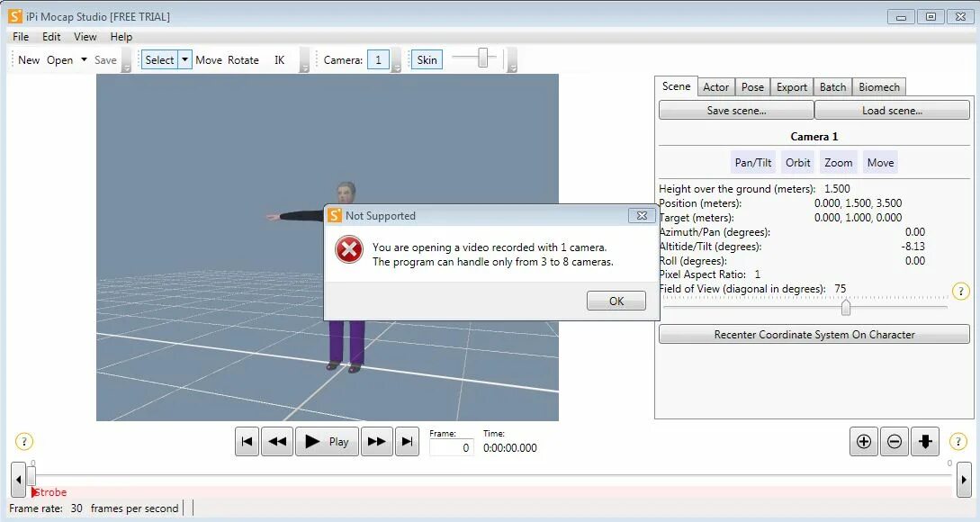Open help icon next to Field of View
This screenshot has width=980, height=522.
coord(960,291)
